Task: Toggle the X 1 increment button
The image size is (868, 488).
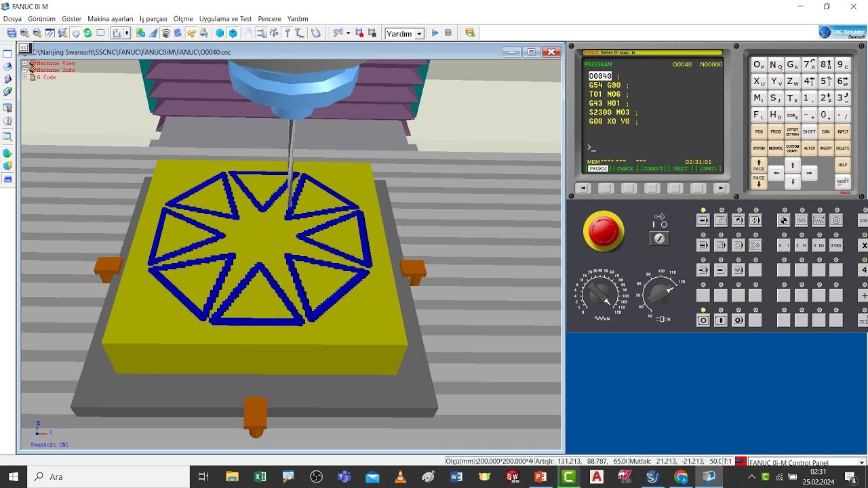Action: click(783, 245)
